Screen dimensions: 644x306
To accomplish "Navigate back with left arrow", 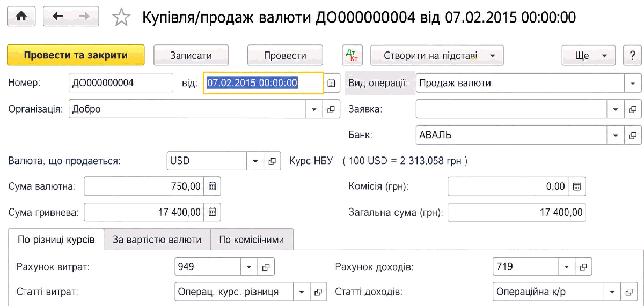I will point(57,17).
